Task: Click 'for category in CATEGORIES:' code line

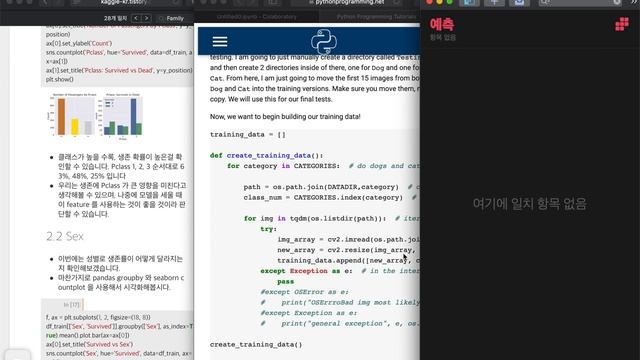Action: click(283, 166)
